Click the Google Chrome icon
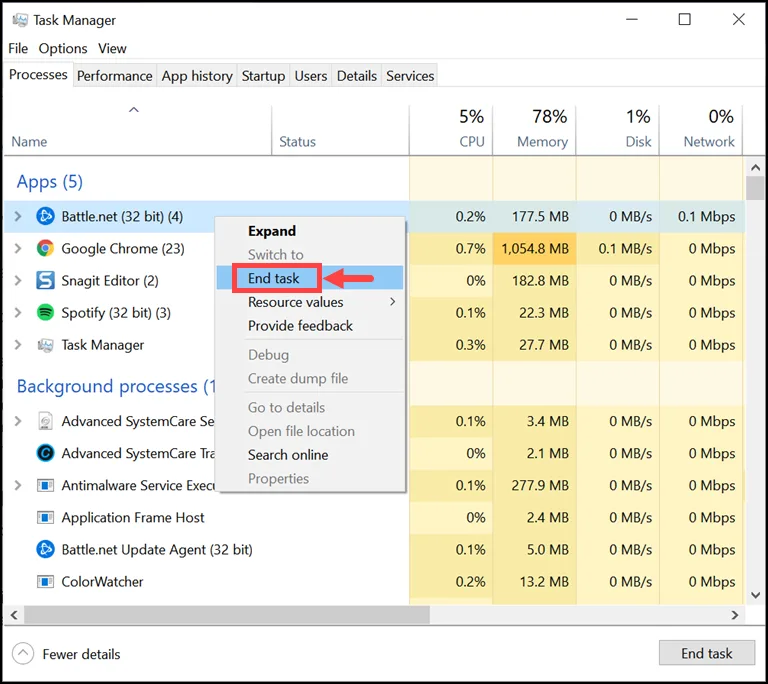 46,248
